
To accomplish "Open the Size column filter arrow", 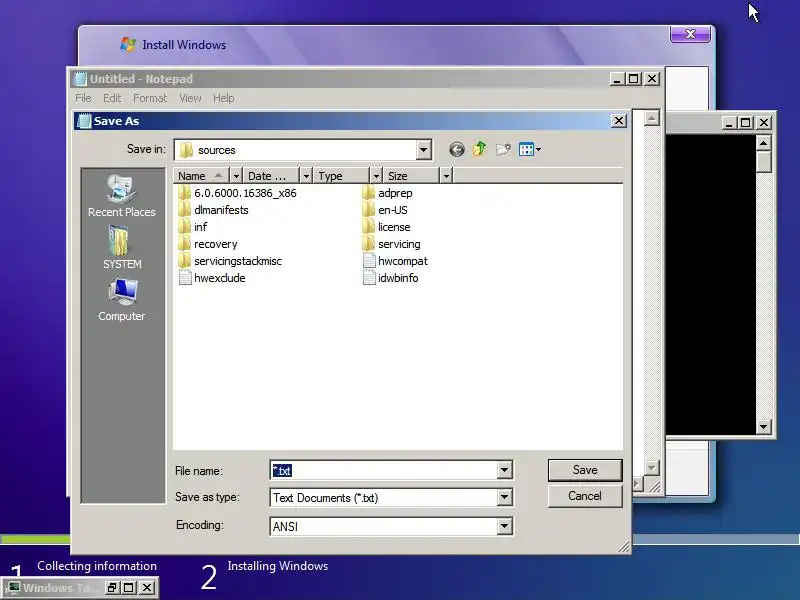I will point(446,176).
